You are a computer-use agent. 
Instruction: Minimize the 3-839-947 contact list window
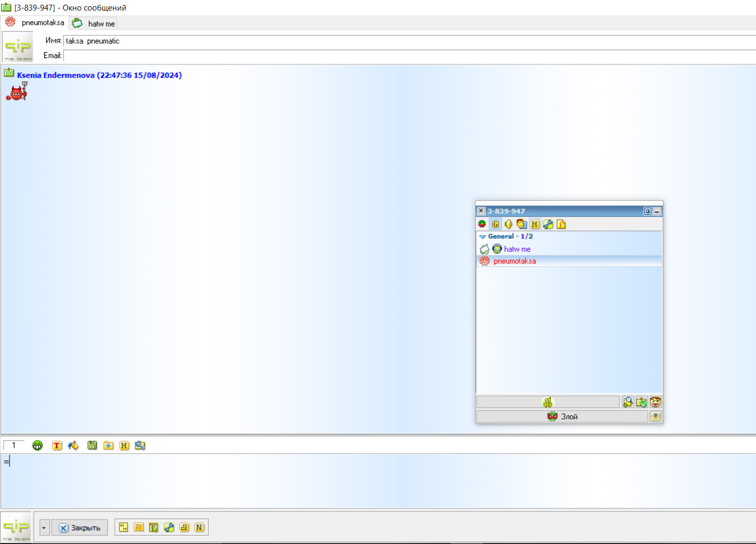pyautogui.click(x=657, y=211)
